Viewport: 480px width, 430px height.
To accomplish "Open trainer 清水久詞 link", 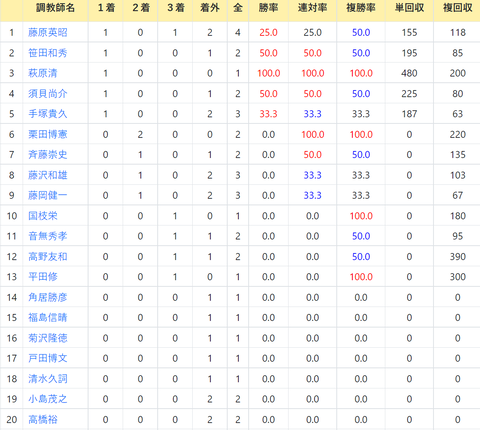I will click(x=48, y=379).
